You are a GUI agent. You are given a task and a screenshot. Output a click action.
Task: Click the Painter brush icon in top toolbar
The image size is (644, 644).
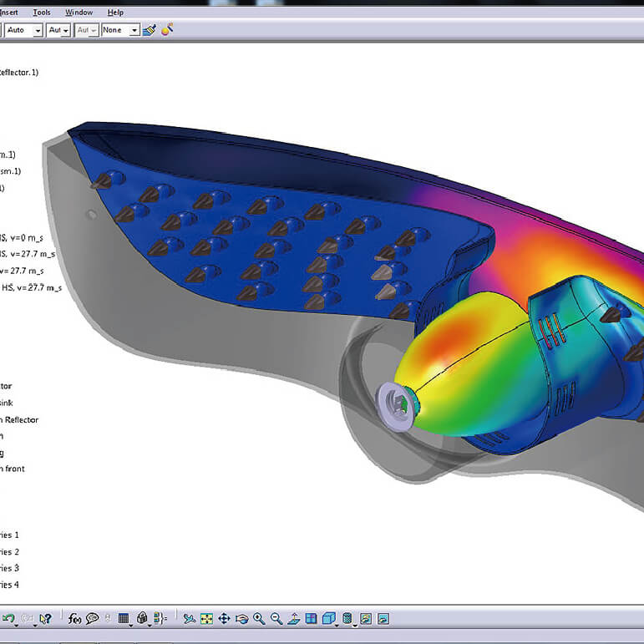click(x=149, y=30)
